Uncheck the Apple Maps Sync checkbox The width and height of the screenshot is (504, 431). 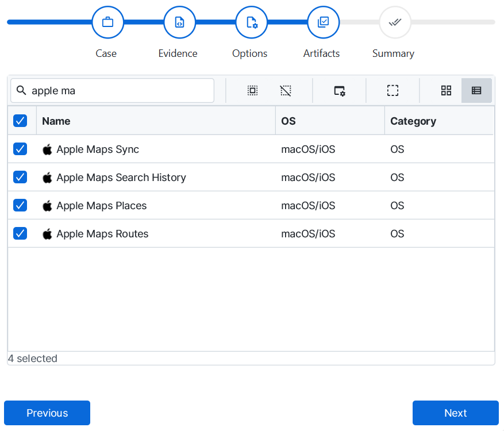(x=20, y=149)
